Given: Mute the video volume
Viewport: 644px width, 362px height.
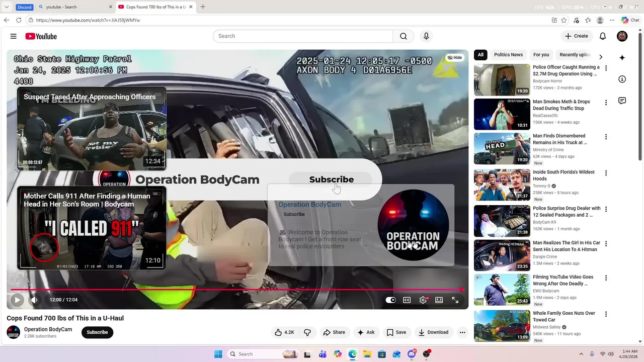Looking at the screenshot, I should click(x=34, y=300).
